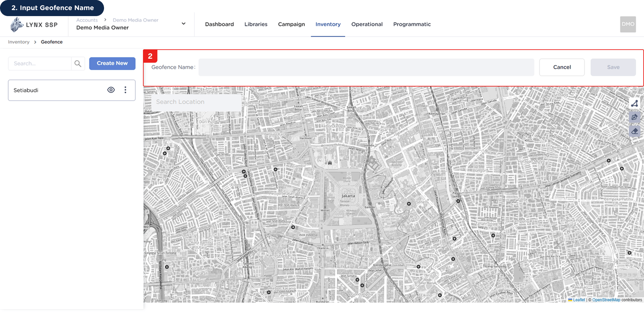Click the Save button
The image size is (644, 330).
(613, 67)
